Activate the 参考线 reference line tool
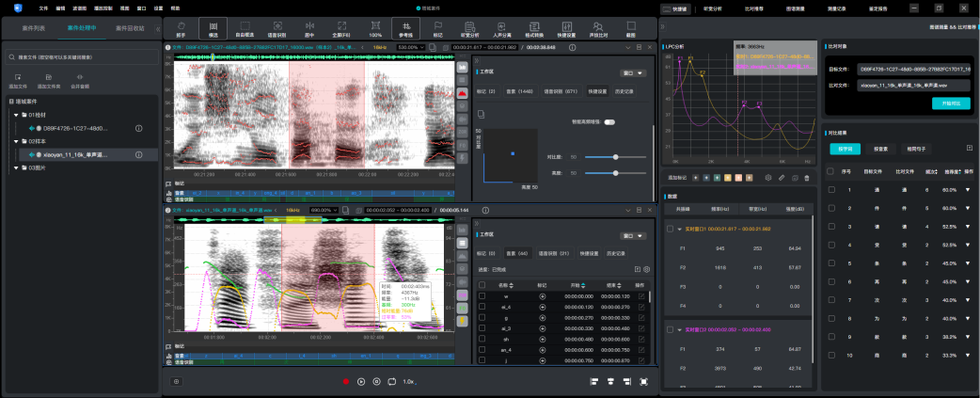This screenshot has width=980, height=398. [405, 29]
